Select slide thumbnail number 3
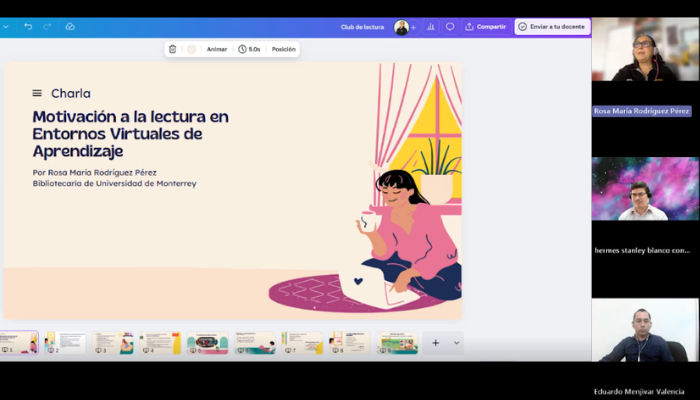Screen dimensions: 700x400 [x=113, y=343]
